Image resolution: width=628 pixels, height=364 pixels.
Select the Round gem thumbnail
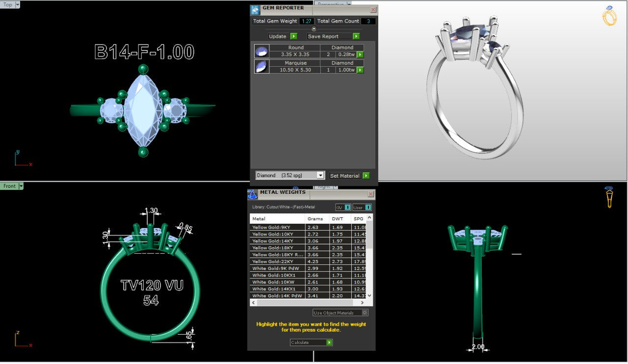pyautogui.click(x=262, y=52)
